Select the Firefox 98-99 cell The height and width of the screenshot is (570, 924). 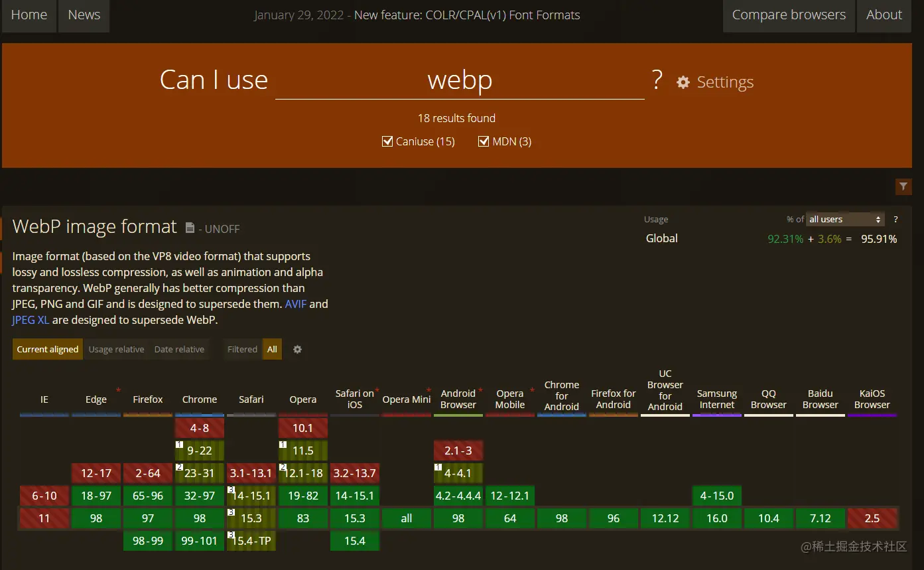pyautogui.click(x=148, y=541)
